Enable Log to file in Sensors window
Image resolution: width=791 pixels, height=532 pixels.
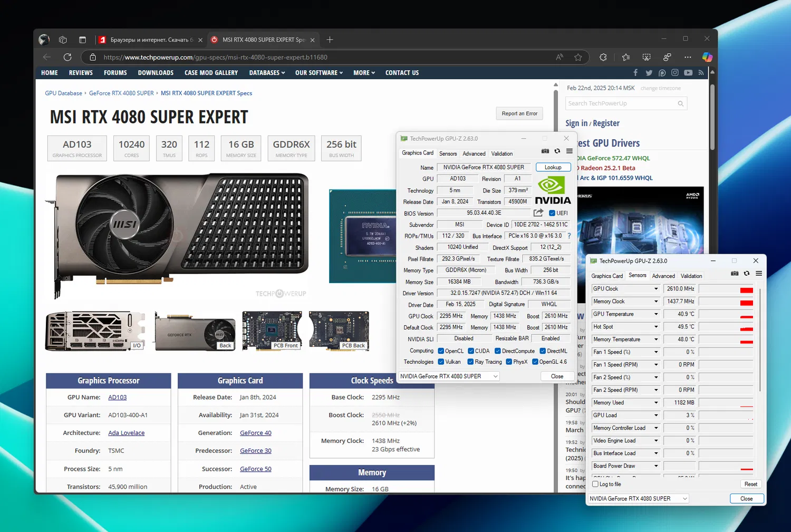tap(595, 484)
